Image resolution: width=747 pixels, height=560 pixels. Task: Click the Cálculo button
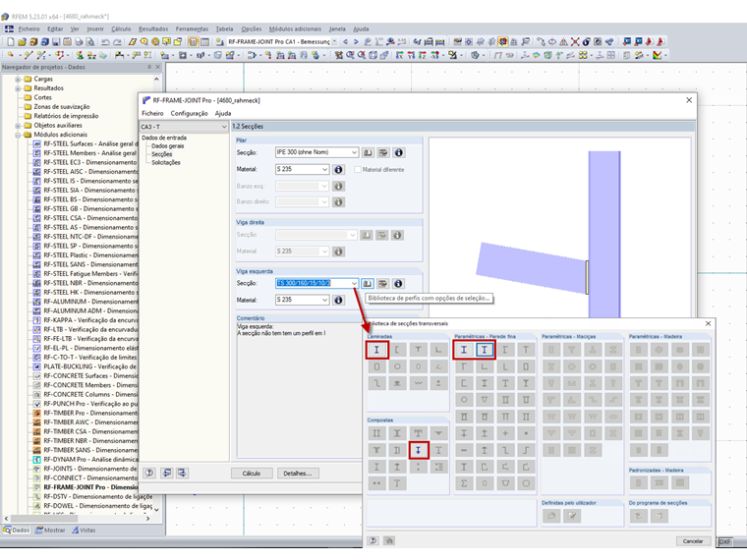click(x=252, y=474)
